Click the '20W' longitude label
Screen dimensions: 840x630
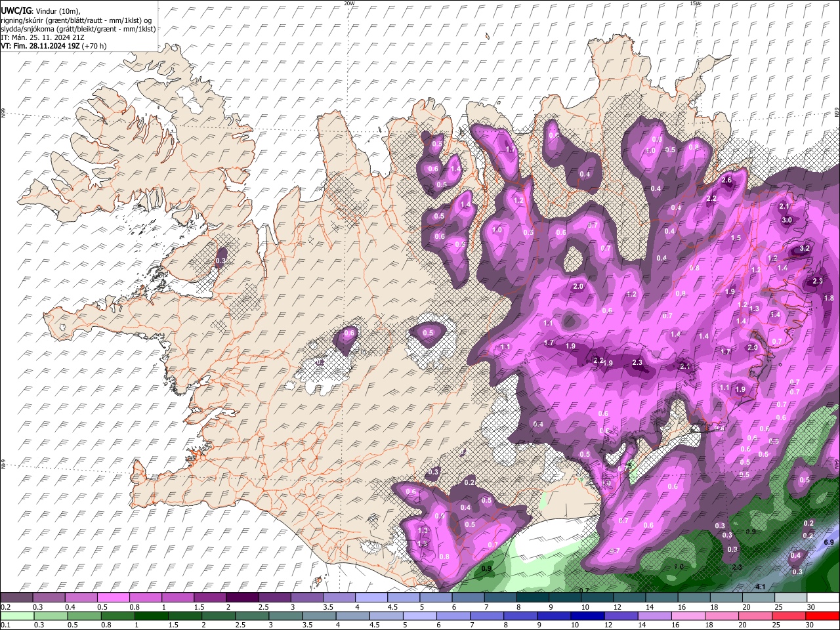pyautogui.click(x=349, y=3)
